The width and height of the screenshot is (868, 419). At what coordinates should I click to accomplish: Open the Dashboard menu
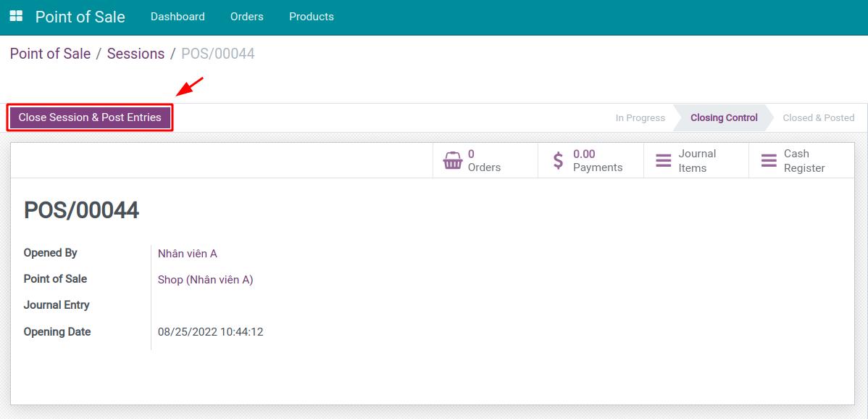click(x=178, y=17)
